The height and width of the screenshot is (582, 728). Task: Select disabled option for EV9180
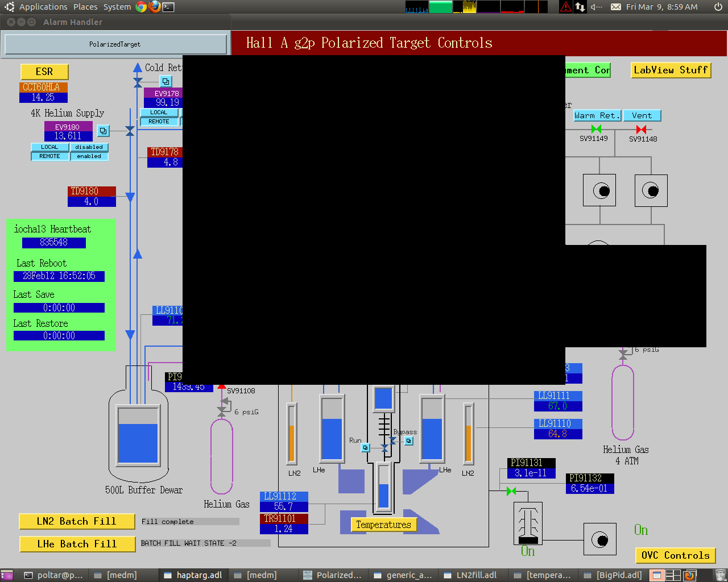[x=89, y=147]
